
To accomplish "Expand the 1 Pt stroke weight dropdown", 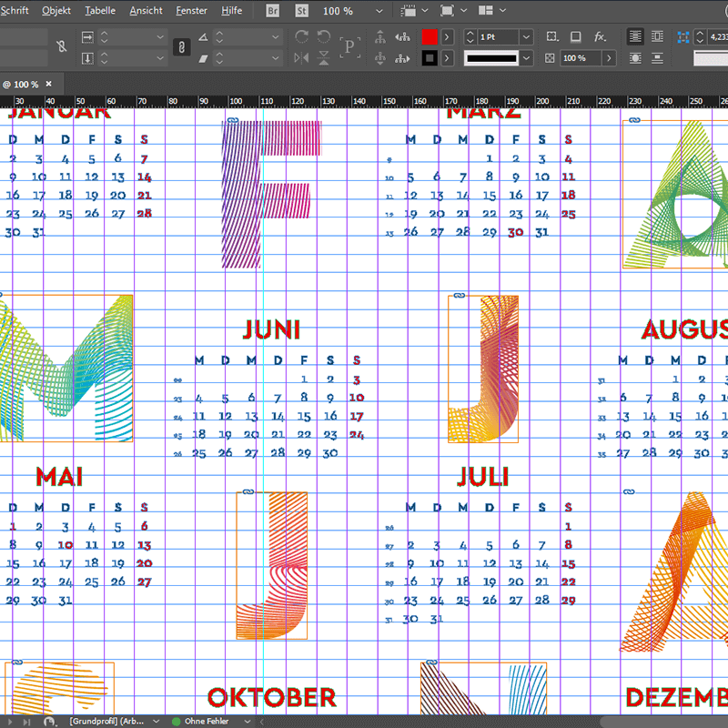I will click(526, 36).
